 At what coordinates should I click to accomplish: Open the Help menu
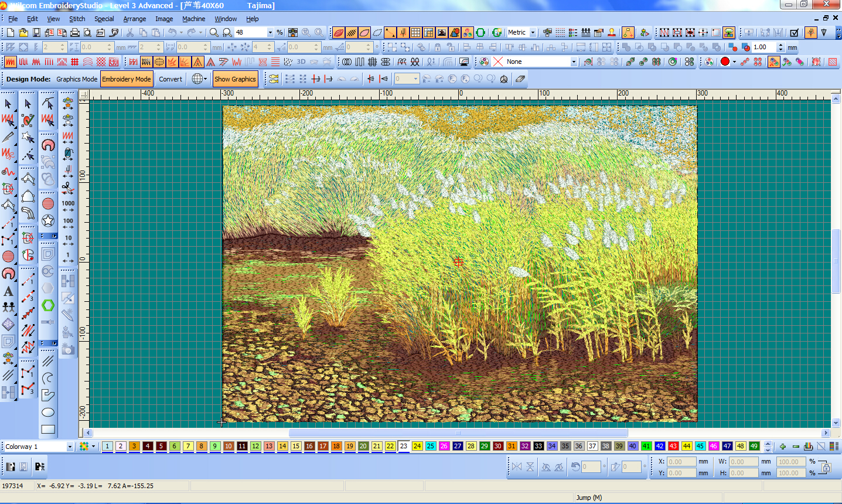253,19
